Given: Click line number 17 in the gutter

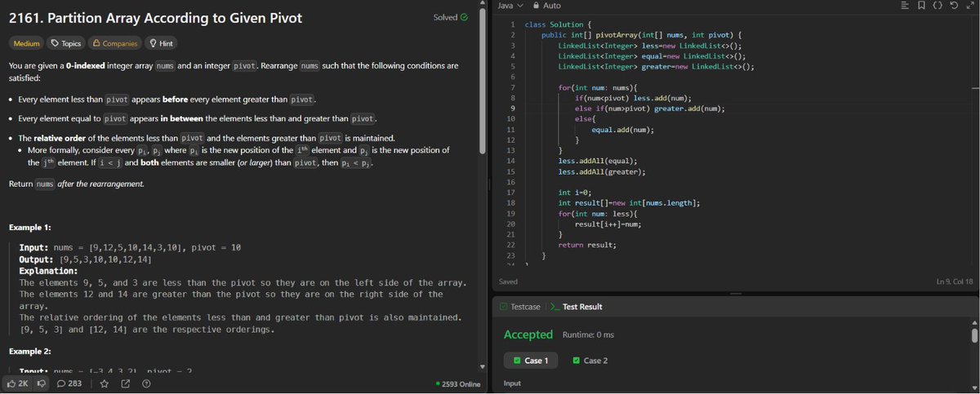Looking at the screenshot, I should tap(511, 193).
